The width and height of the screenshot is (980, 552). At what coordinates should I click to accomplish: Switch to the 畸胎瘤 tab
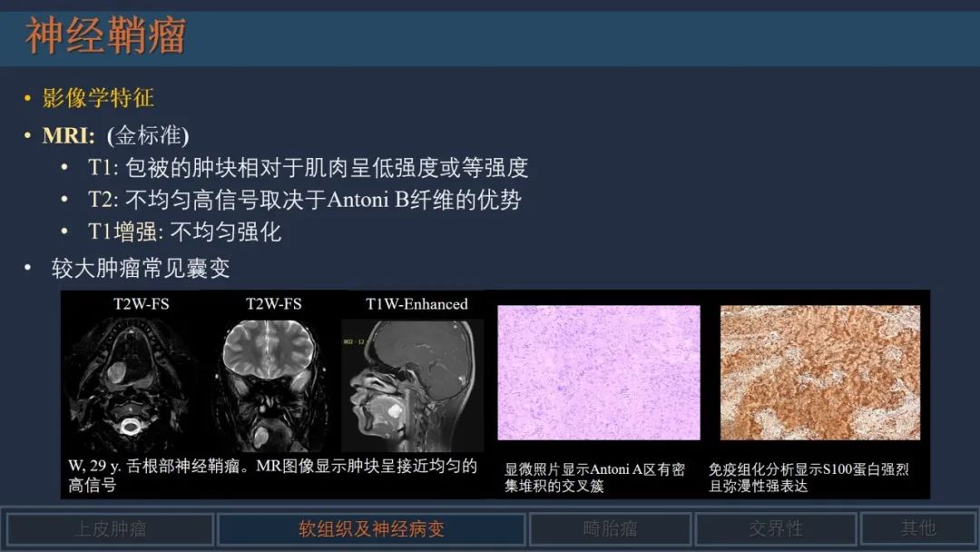(610, 529)
